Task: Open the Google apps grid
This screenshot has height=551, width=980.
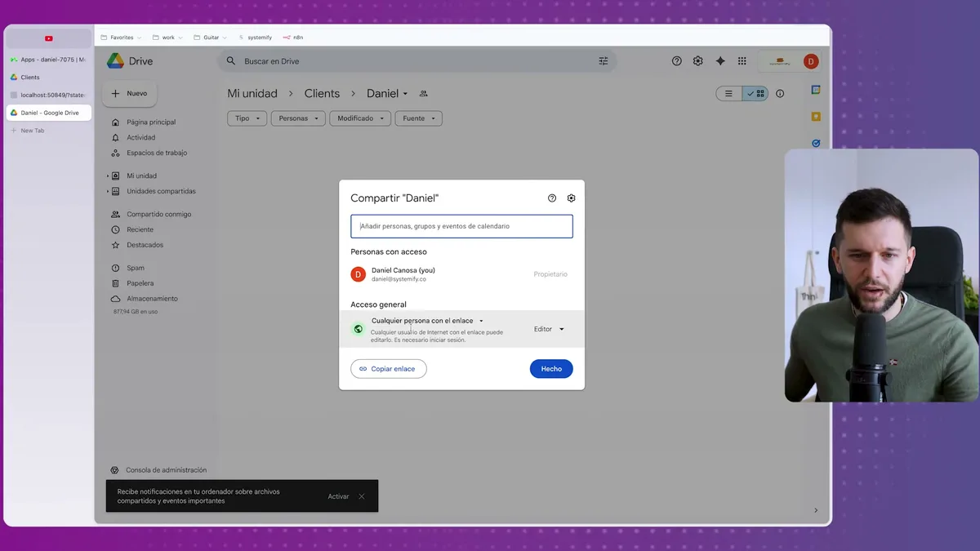Action: pos(742,60)
